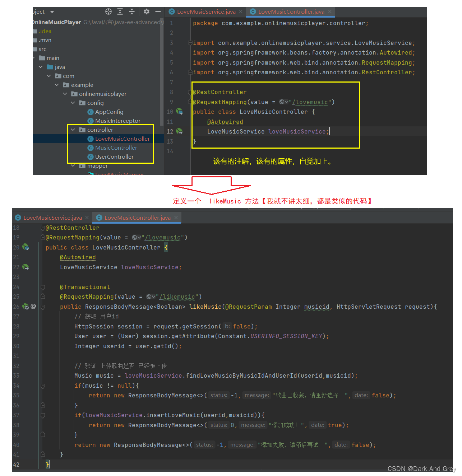Select the .idea folder in project tree
Image resolution: width=462 pixels, height=476 pixels.
pyautogui.click(x=45, y=31)
